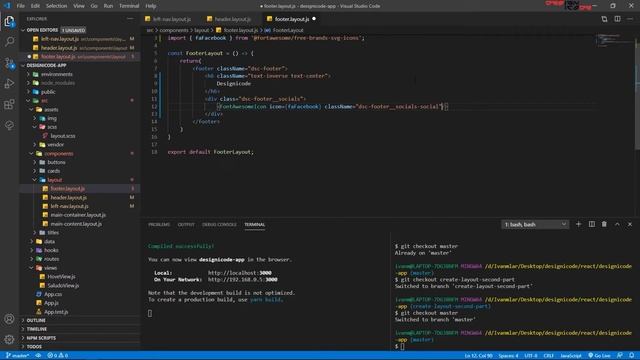
Task: Open errors and warnings count in status bar
Action: coord(58,356)
